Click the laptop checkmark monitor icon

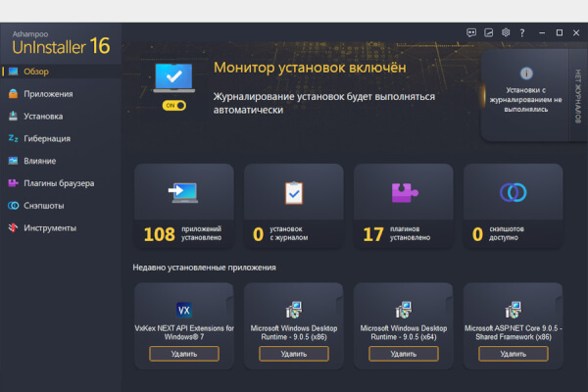pos(174,77)
